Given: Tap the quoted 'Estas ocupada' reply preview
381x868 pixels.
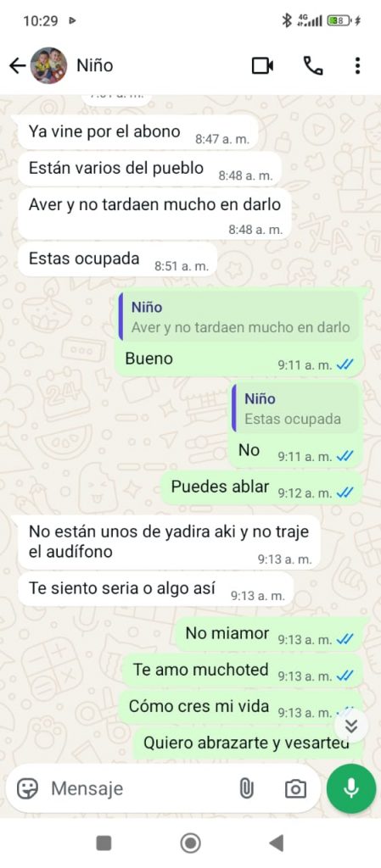Looking at the screenshot, I should coord(294,409).
